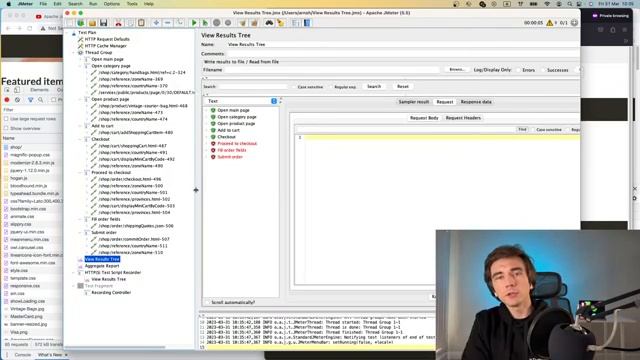Tick the Regular exp. checkbox

(331, 87)
